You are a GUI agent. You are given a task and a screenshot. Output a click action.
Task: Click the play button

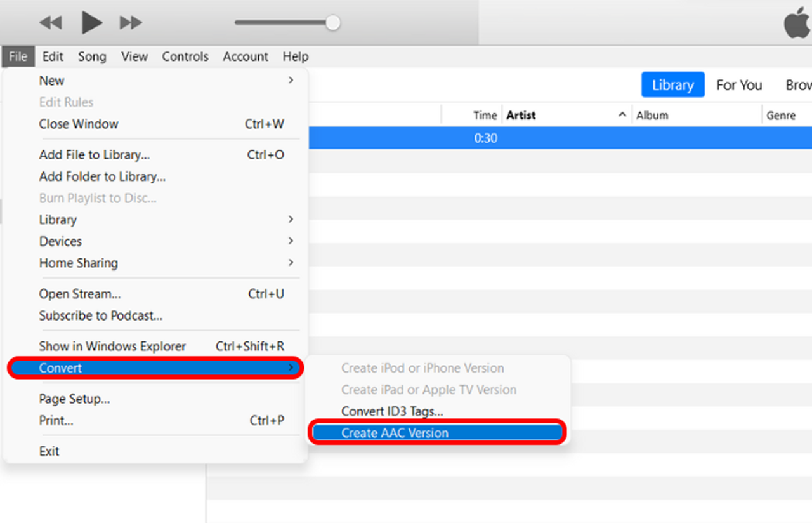pos(91,23)
